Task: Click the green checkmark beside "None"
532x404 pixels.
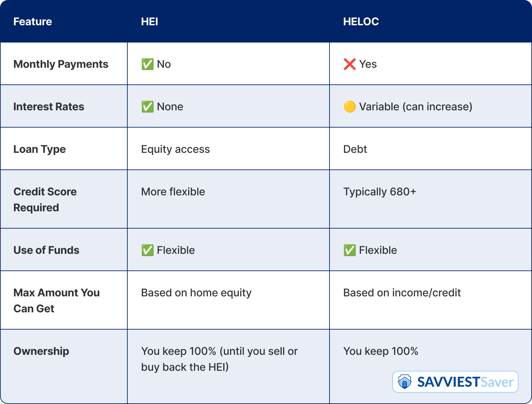Action: pos(147,107)
